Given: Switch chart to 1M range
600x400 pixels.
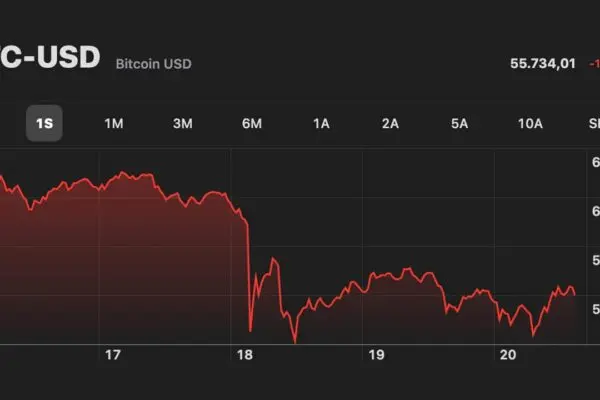Looking at the screenshot, I should click(x=114, y=124).
